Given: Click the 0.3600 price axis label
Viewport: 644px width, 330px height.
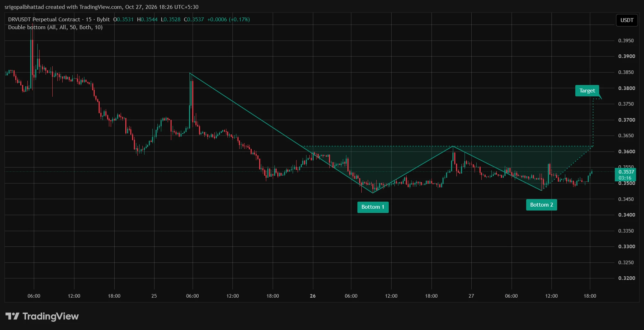Looking at the screenshot, I should pyautogui.click(x=626, y=151).
